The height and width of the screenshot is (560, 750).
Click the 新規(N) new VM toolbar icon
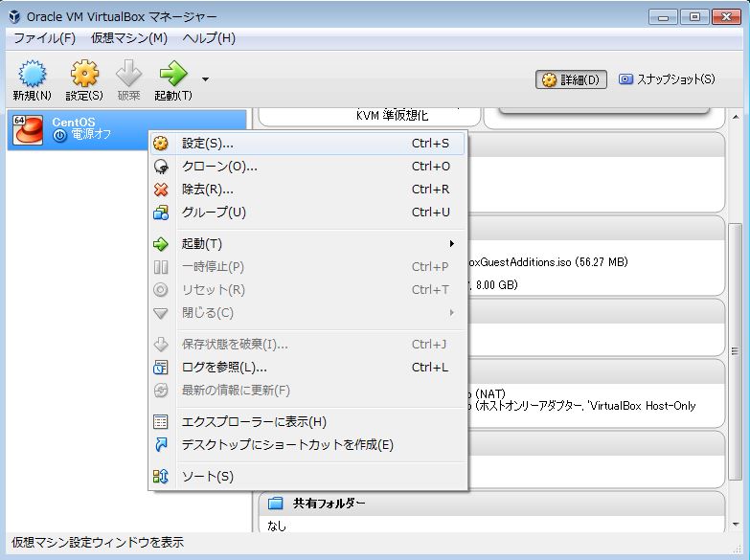click(x=32, y=74)
